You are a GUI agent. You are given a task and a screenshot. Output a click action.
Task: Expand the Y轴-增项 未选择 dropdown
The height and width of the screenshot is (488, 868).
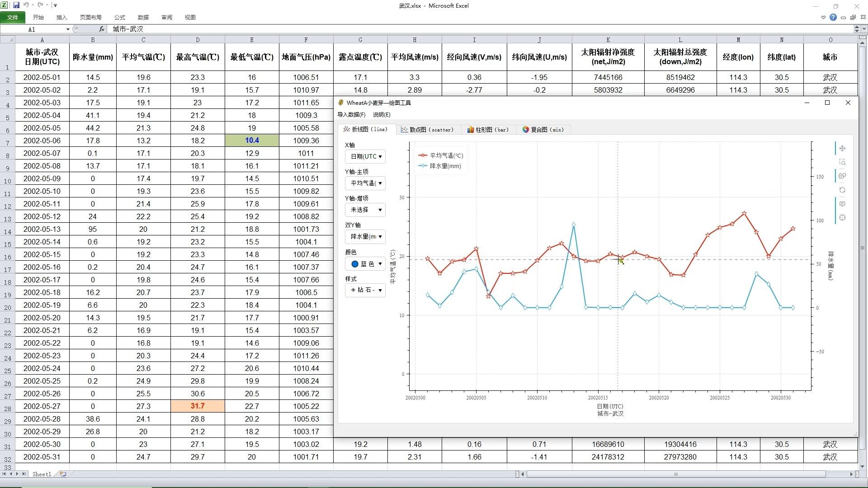pos(365,210)
